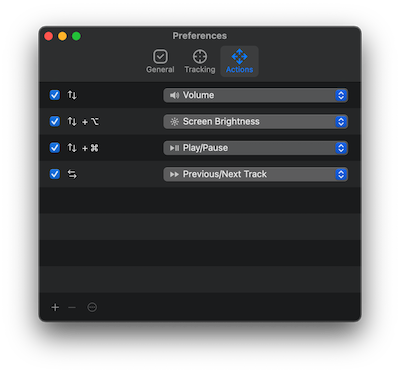
Task: Switch to the Tracking tab
Action: coord(200,61)
